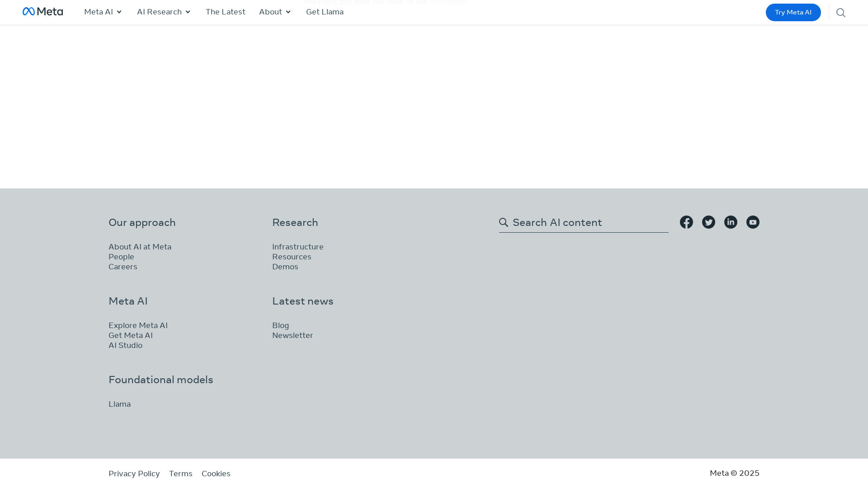Open The Latest nav item

225,12
